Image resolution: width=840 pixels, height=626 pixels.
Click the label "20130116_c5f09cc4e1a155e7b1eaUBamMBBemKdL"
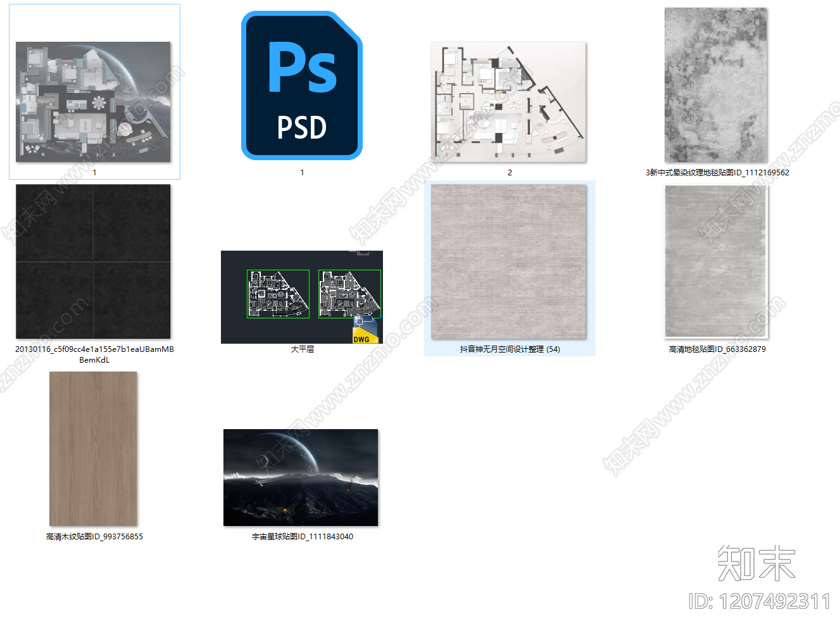pyautogui.click(x=94, y=354)
